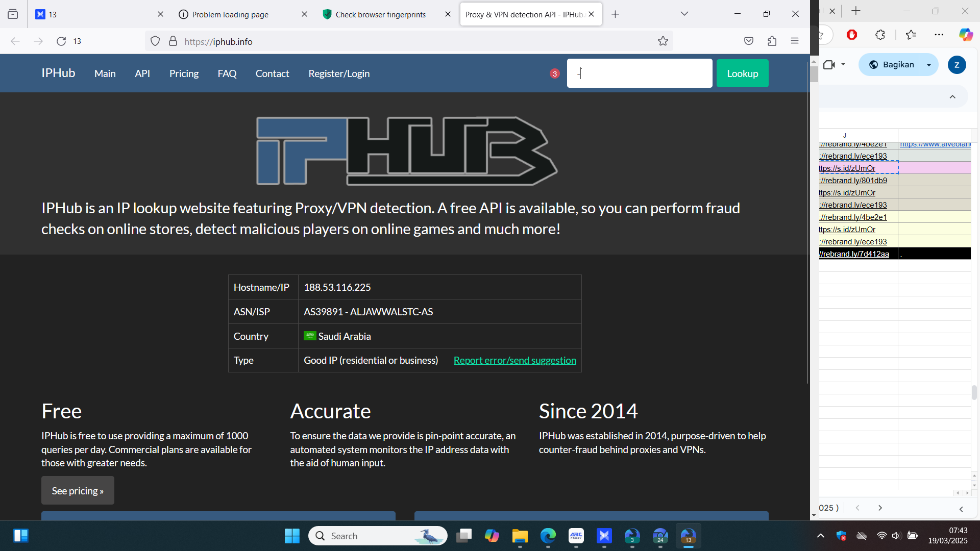Viewport: 980px width, 551px height.
Task: Expand the Bagikan share options arrow
Action: click(929, 65)
